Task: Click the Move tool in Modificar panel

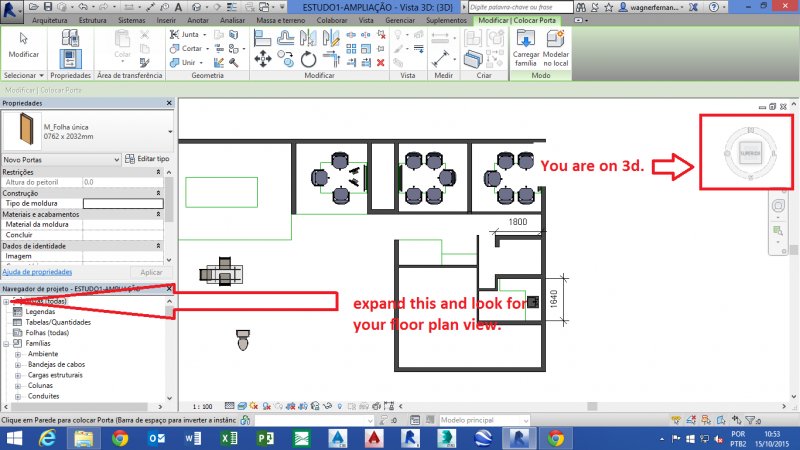Action: (263, 59)
